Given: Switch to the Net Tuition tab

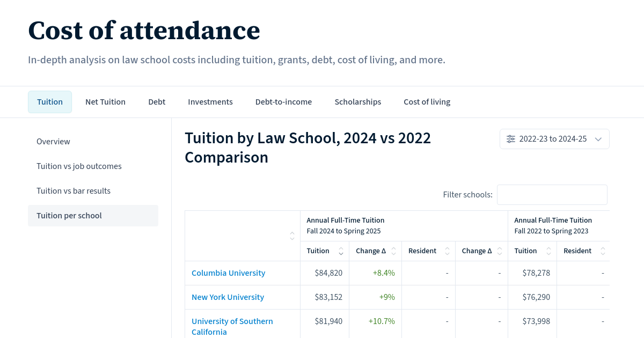Looking at the screenshot, I should click(105, 102).
